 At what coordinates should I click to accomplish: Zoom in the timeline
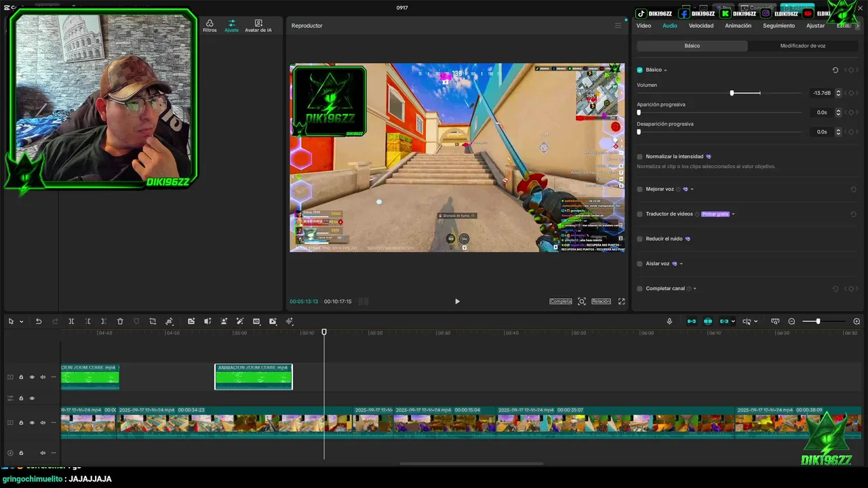tap(856, 321)
